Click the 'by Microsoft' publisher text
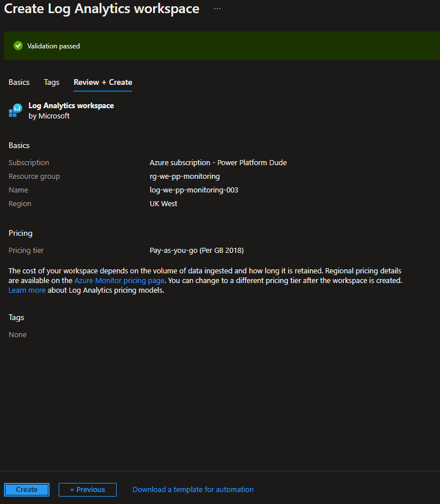This screenshot has width=440, height=504. tap(49, 116)
